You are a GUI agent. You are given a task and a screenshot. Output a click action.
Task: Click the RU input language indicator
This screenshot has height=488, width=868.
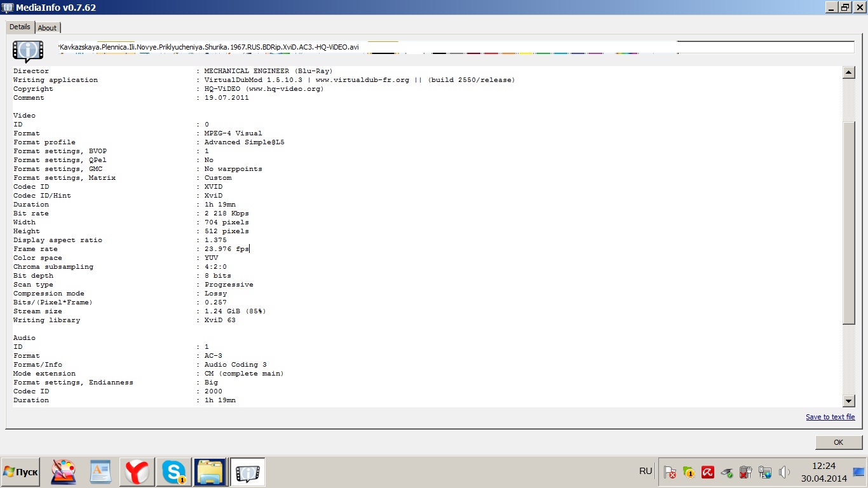coord(646,471)
